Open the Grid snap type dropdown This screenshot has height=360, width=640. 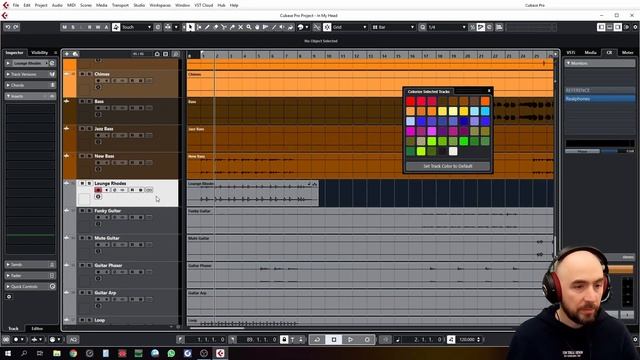coord(349,27)
